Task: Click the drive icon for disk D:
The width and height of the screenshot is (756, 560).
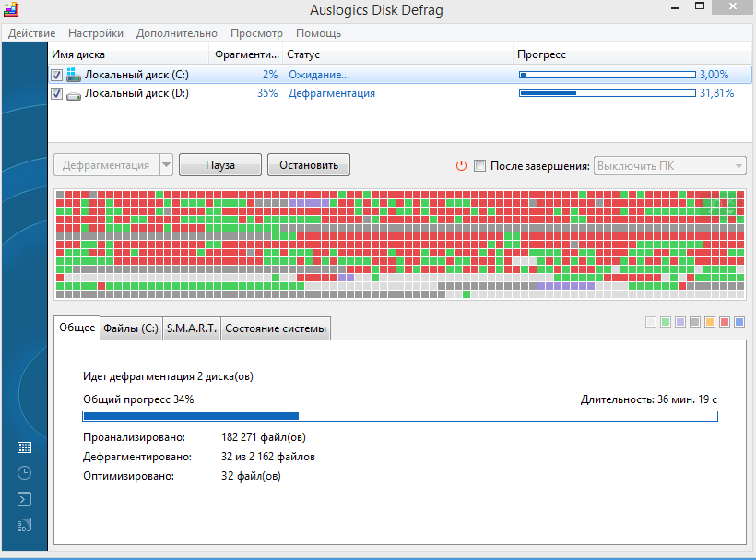Action: tap(74, 94)
